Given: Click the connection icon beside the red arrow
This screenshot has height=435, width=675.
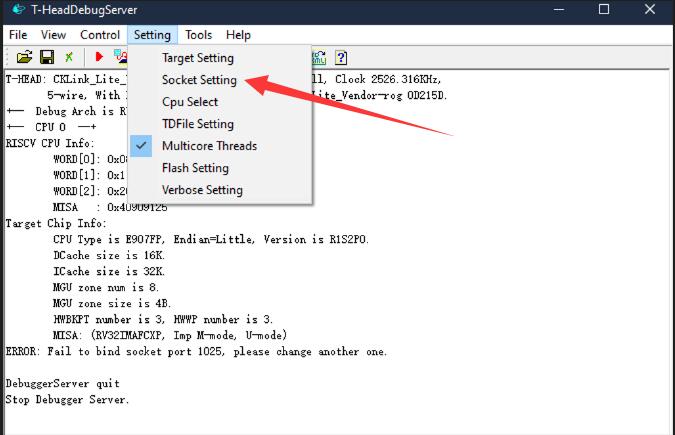Looking at the screenshot, I should click(x=121, y=57).
